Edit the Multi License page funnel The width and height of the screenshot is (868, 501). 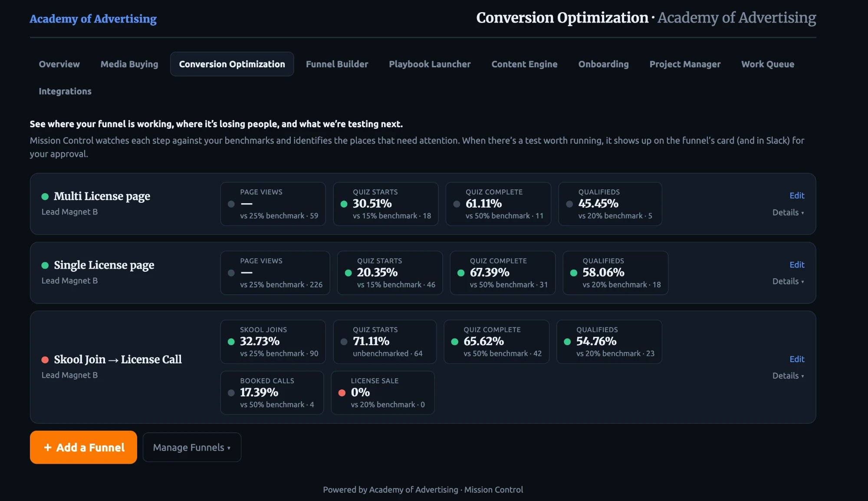click(797, 195)
